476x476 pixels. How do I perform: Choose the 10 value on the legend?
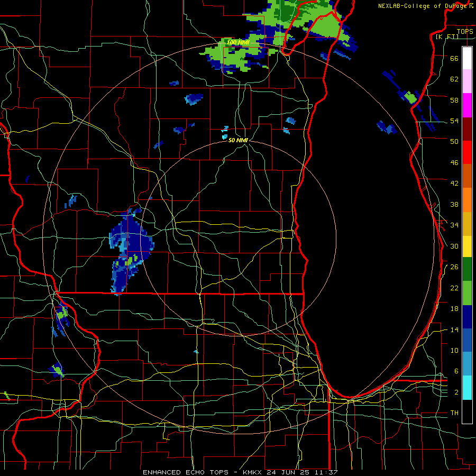point(454,350)
